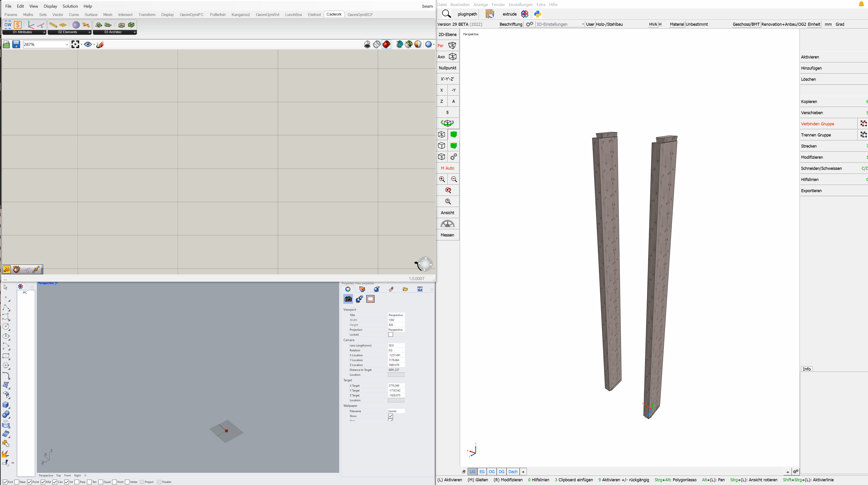Screen dimensions: 868x485
Task: Open the Rhino Layers panel icon
Action: coord(362,289)
